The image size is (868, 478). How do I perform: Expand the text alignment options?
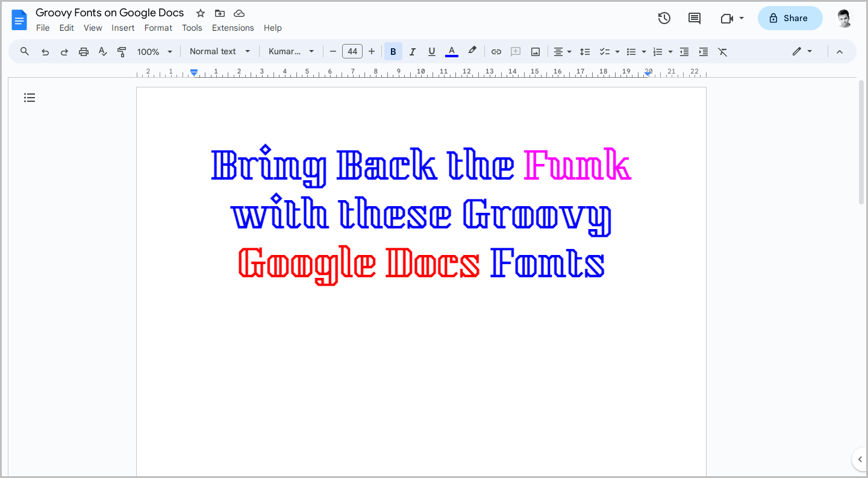click(x=569, y=51)
